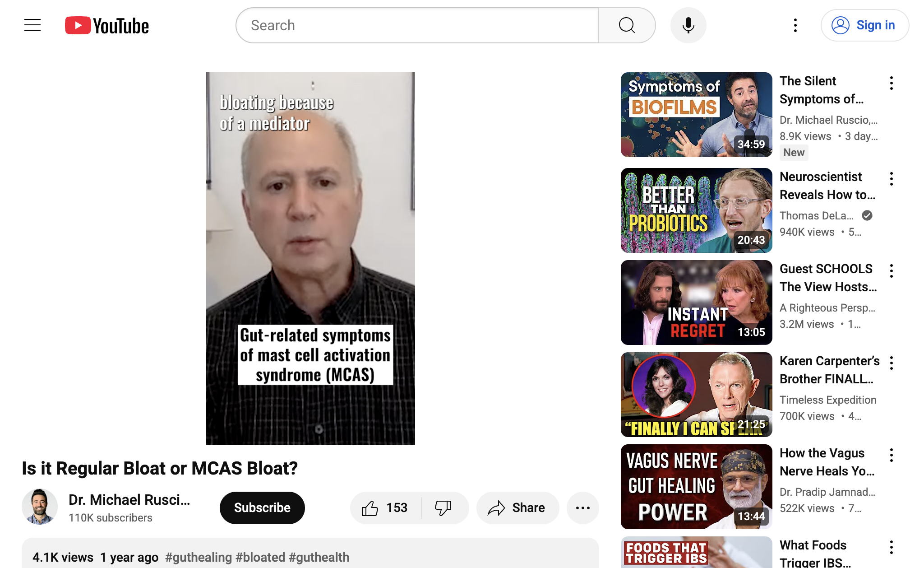Click the video player to pause
The width and height of the screenshot is (924, 568).
point(310,259)
